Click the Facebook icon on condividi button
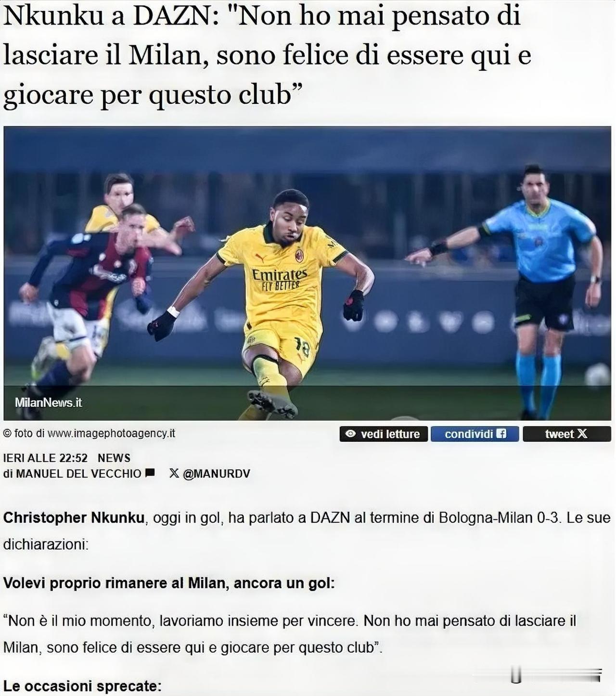The height and width of the screenshot is (696, 616). tap(501, 434)
